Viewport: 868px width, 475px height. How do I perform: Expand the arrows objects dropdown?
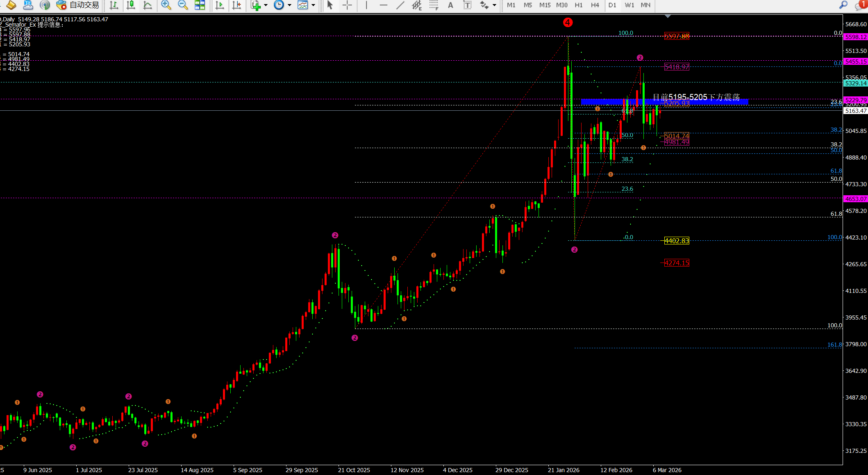[494, 5]
